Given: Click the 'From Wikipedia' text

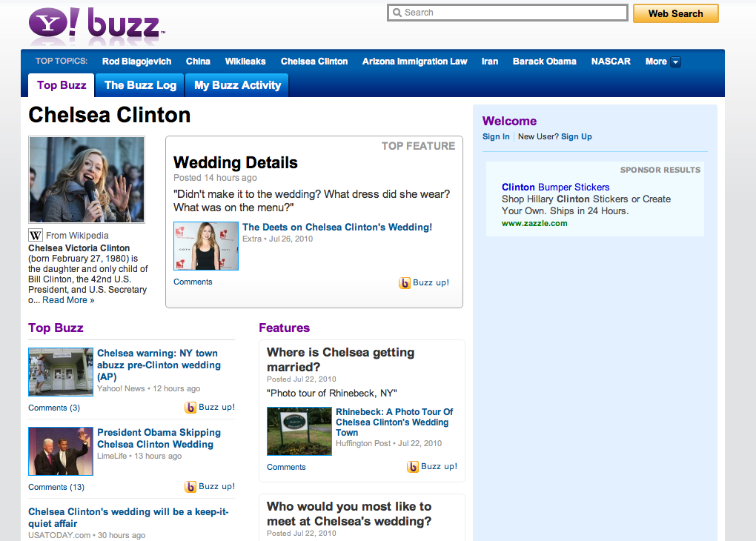Looking at the screenshot, I should coord(77,236).
